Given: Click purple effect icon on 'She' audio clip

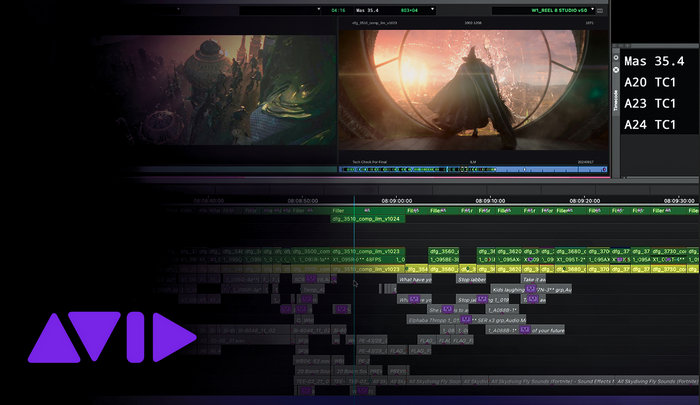Looking at the screenshot, I should [x=447, y=309].
